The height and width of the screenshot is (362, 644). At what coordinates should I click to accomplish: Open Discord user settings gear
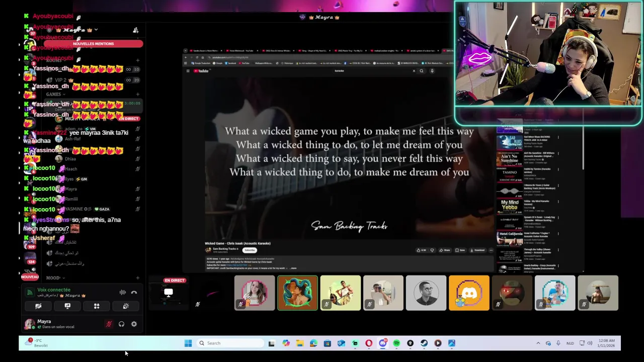pyautogui.click(x=134, y=324)
